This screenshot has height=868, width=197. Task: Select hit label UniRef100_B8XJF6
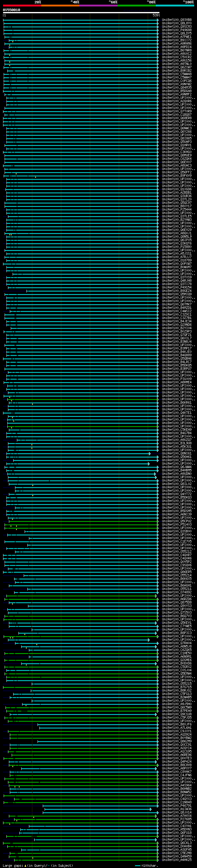coord(177,725)
